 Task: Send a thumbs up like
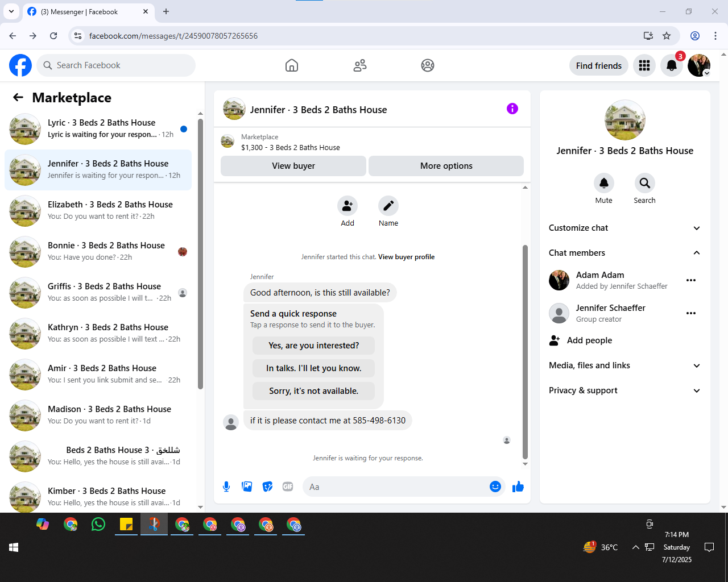pos(518,487)
